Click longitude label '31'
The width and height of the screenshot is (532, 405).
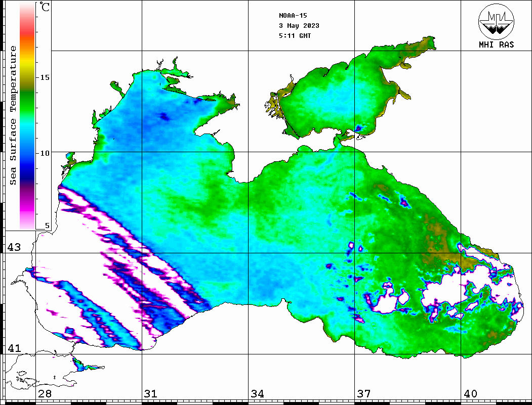click(x=151, y=393)
